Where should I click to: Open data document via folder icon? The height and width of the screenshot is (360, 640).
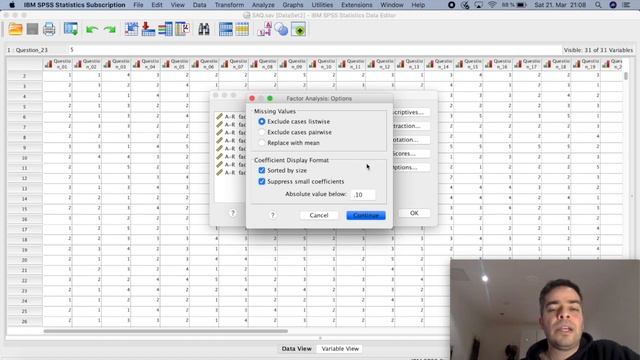tap(16, 29)
